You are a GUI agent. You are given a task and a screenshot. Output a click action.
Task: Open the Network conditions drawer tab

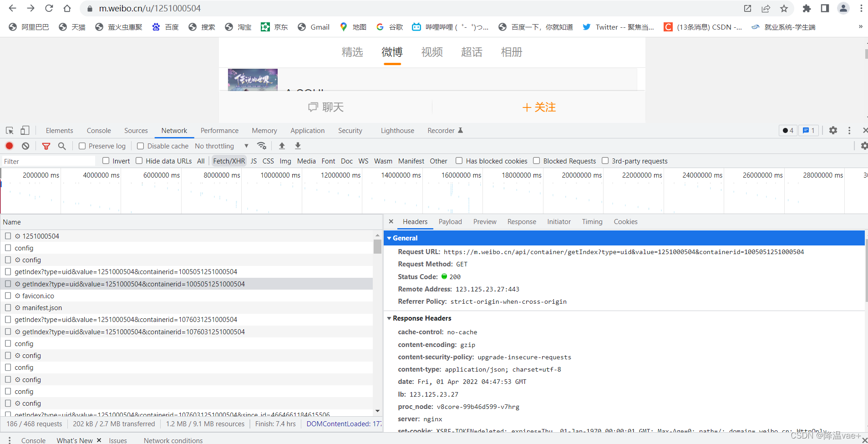tap(173, 440)
